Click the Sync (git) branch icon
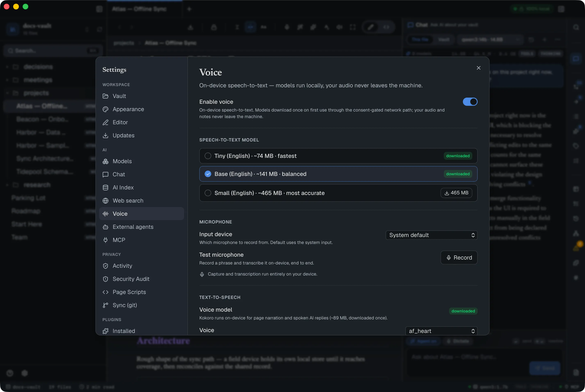Image resolution: width=585 pixels, height=392 pixels. (x=105, y=305)
